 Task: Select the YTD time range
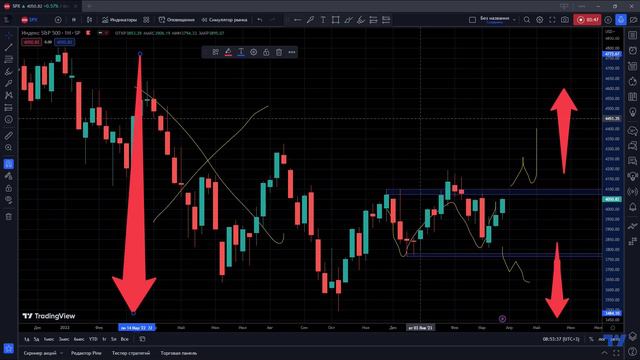pos(93,339)
